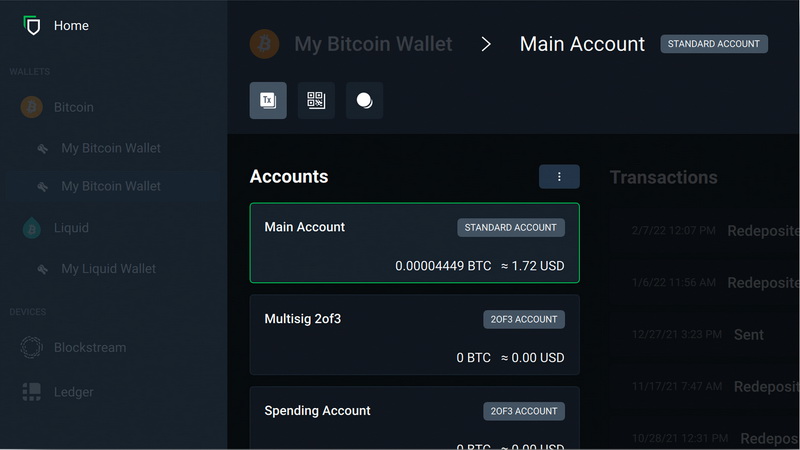Select the Blockstream device icon

[x=32, y=348]
